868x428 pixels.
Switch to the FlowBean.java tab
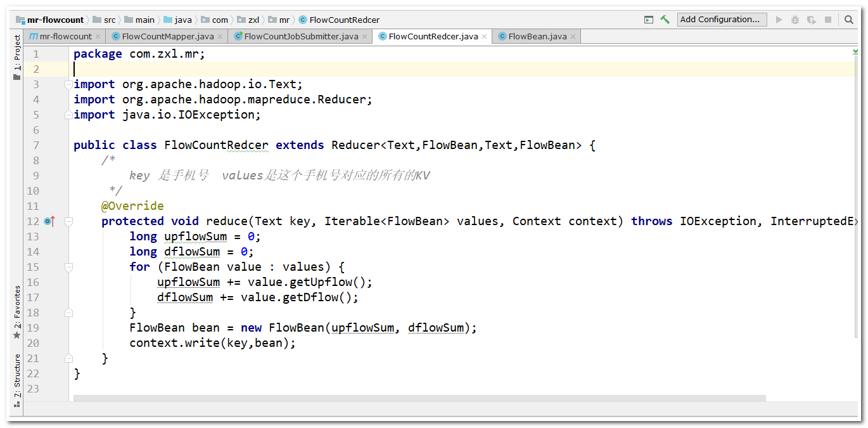click(537, 37)
